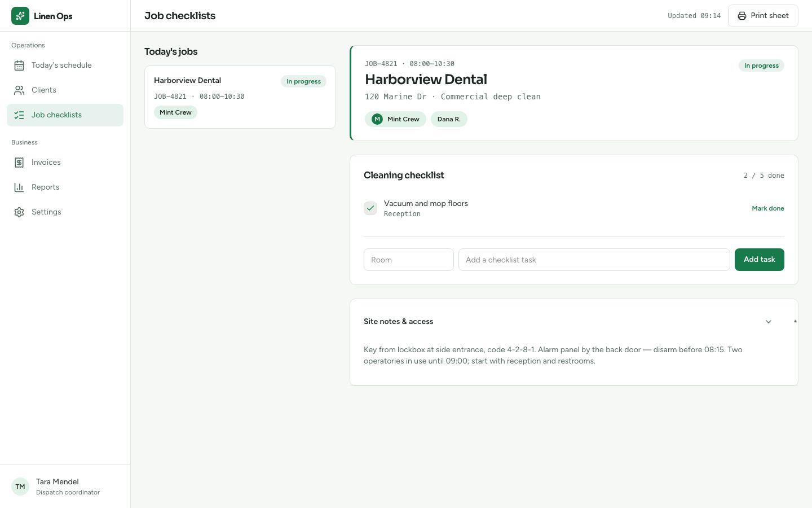Select Job checklists in sidebar
The height and width of the screenshot is (508, 812).
tap(65, 115)
